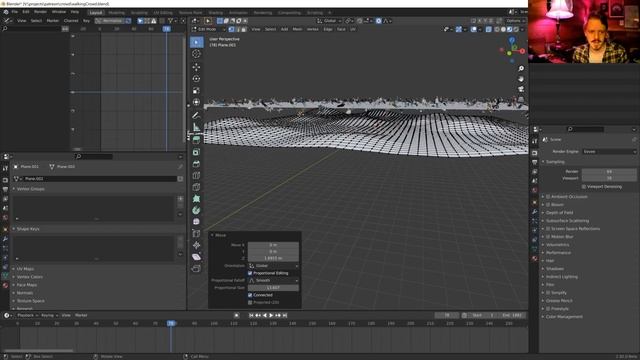This screenshot has height=360, width=640.
Task: Select the Shrink/Fatten tool
Action: (x=196, y=245)
